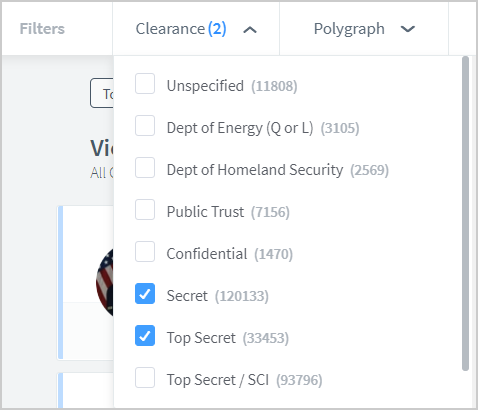The height and width of the screenshot is (410, 478).
Task: Enable the Top Secret / SCI checkbox
Action: (x=145, y=378)
